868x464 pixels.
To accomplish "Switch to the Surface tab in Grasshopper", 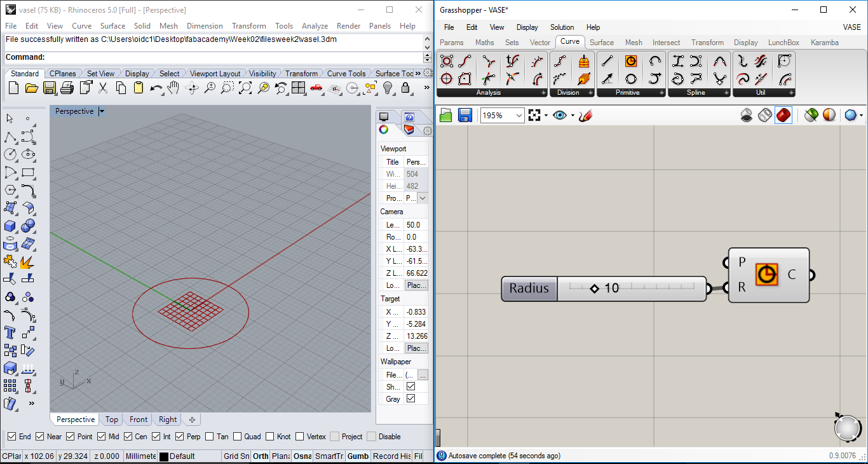I will 602,43.
